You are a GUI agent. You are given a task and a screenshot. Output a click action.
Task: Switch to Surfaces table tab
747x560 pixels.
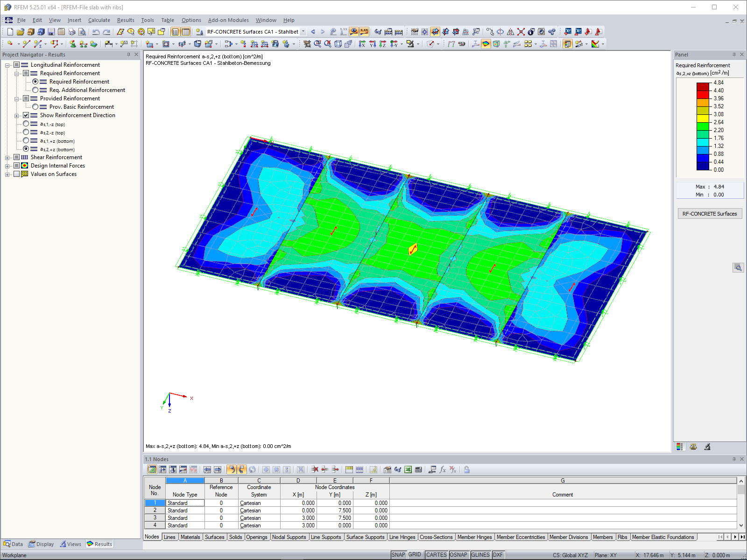(214, 537)
